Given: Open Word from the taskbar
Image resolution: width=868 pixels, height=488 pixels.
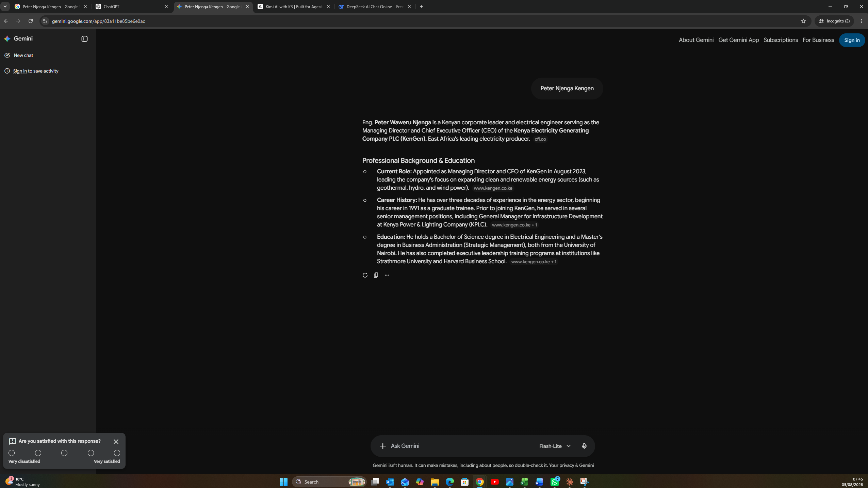Looking at the screenshot, I should pyautogui.click(x=539, y=482).
